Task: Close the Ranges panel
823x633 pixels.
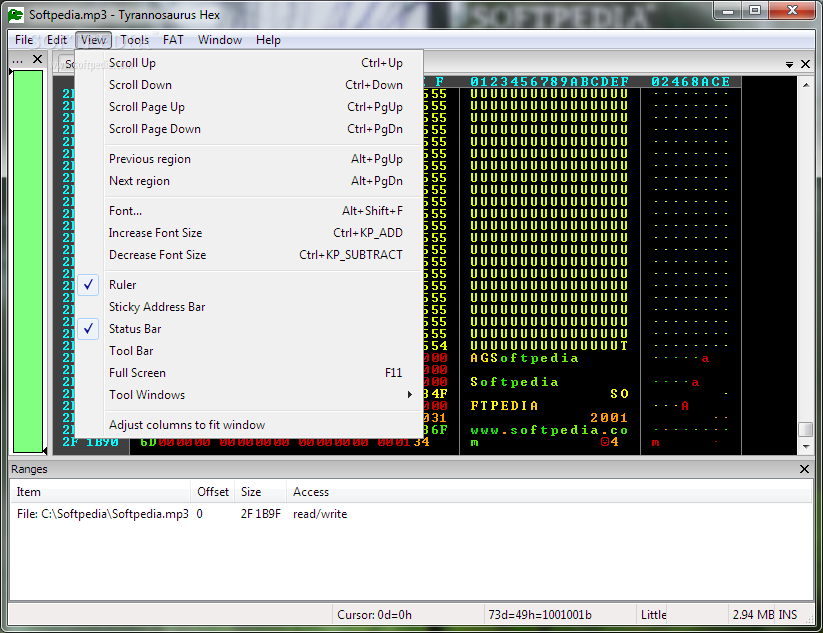Action: pyautogui.click(x=804, y=469)
